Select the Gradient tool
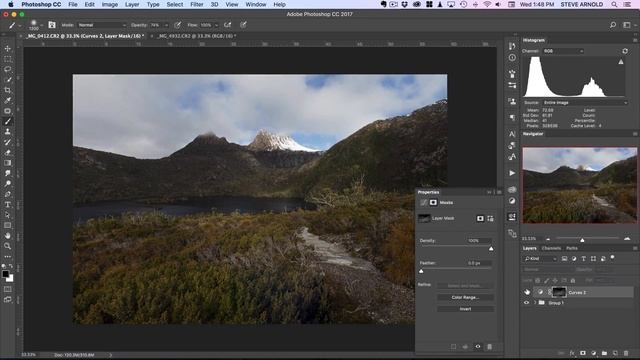 point(8,163)
